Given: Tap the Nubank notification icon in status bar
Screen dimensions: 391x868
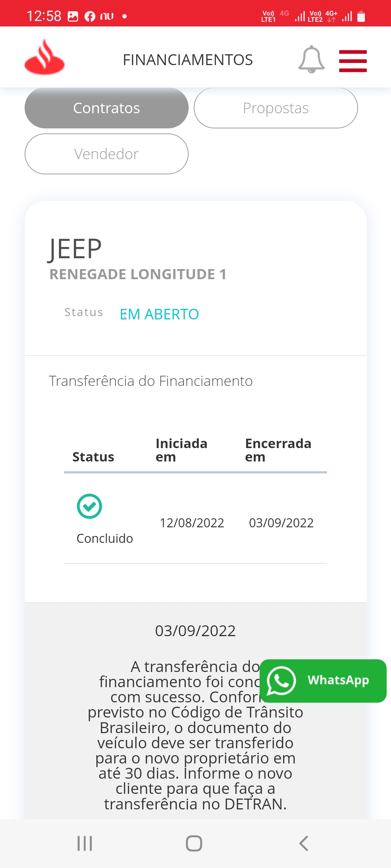Looking at the screenshot, I should pos(107,16).
